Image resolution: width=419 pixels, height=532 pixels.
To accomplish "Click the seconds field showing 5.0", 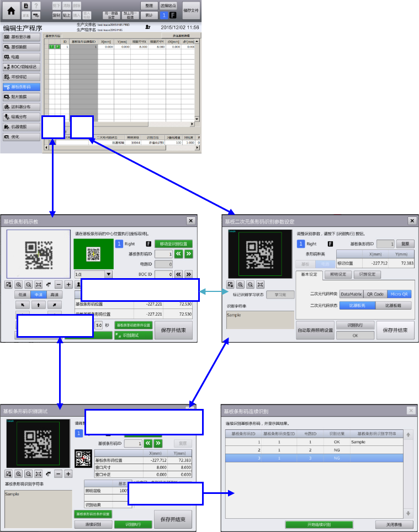I will [99, 325].
